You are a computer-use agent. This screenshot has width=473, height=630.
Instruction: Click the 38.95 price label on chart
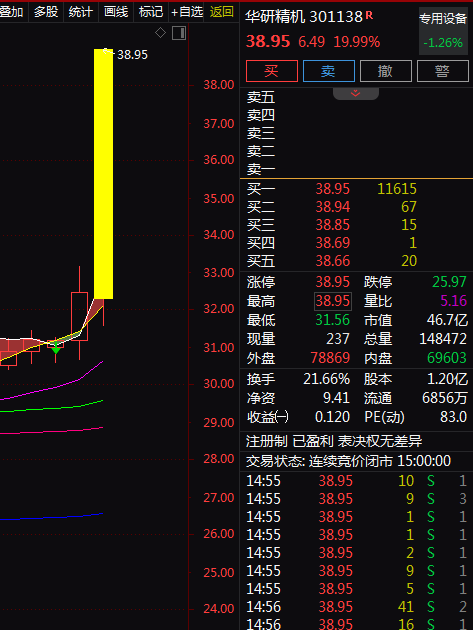tap(132, 55)
